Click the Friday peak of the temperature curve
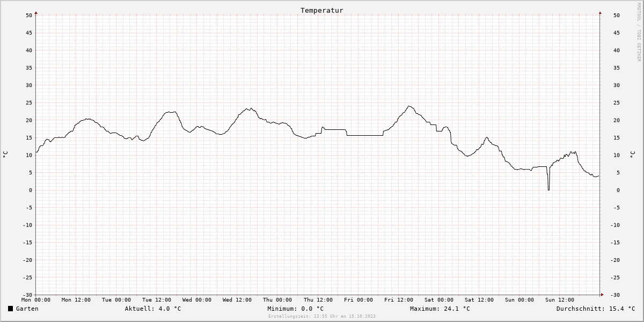 pyautogui.click(x=409, y=106)
